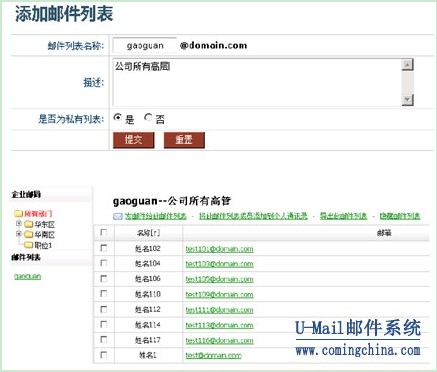Sort by the 名称 column header

point(148,233)
